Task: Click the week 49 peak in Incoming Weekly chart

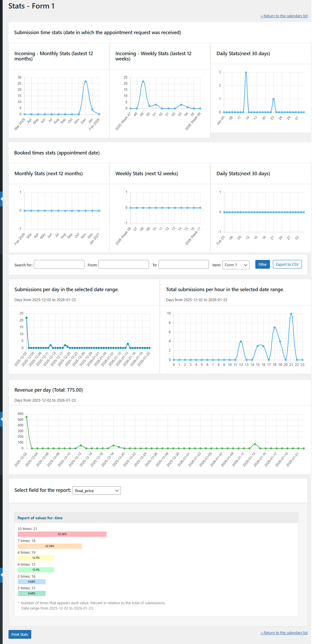Action: 143,81
